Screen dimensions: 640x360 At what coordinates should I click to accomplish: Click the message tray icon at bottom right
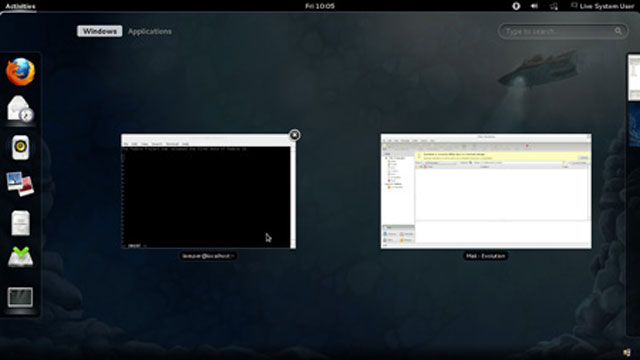[x=627, y=352]
